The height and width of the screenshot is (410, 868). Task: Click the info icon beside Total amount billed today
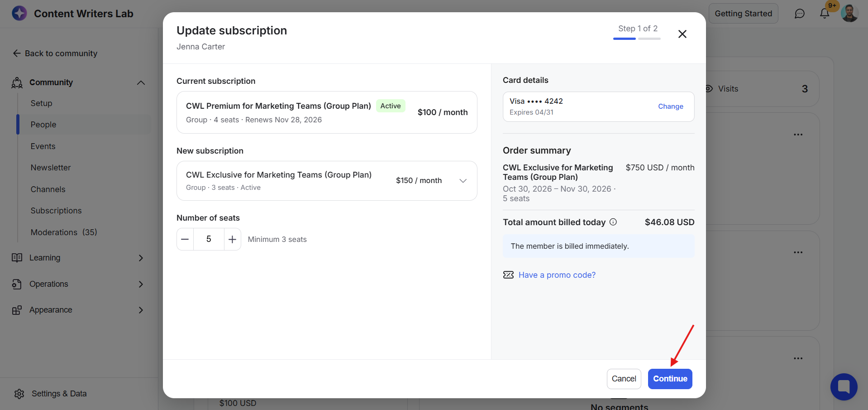click(613, 222)
